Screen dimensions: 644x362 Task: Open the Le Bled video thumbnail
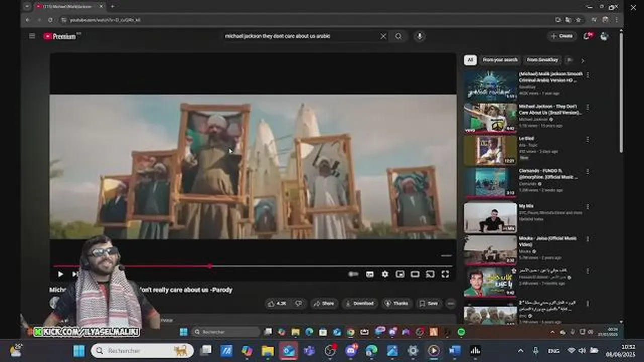point(490,150)
